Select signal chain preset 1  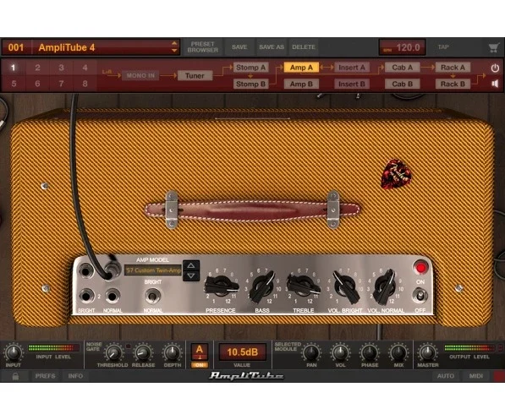coord(14,68)
